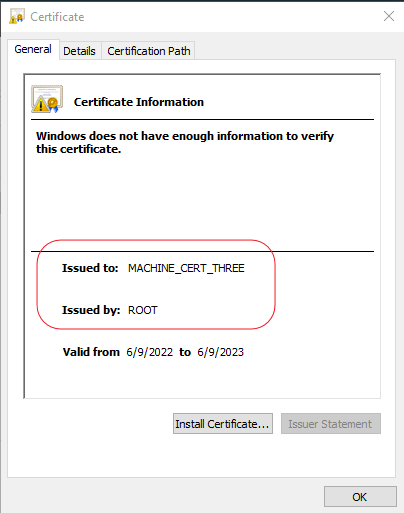Open the Certification Path tab
The width and height of the screenshot is (404, 513).
149,51
